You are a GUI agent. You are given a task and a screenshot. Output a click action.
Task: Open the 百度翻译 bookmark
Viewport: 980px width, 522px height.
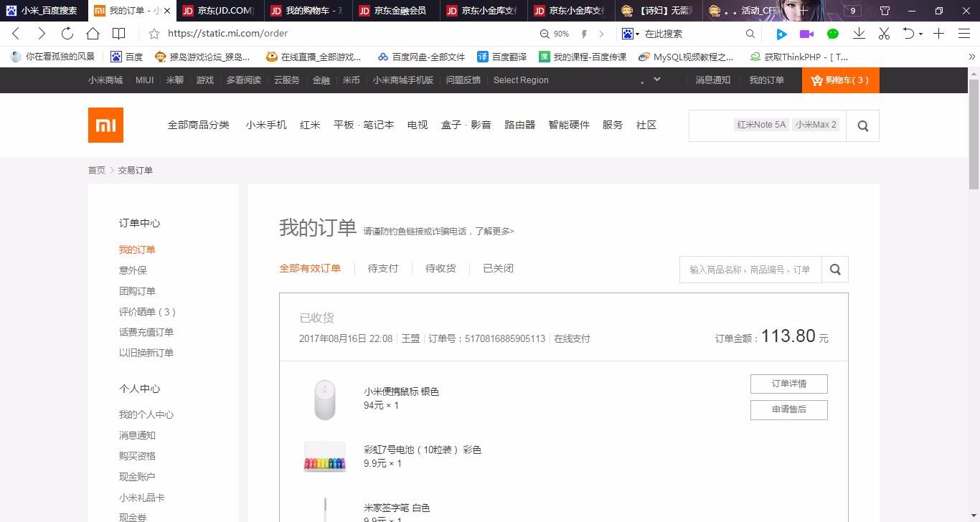501,57
